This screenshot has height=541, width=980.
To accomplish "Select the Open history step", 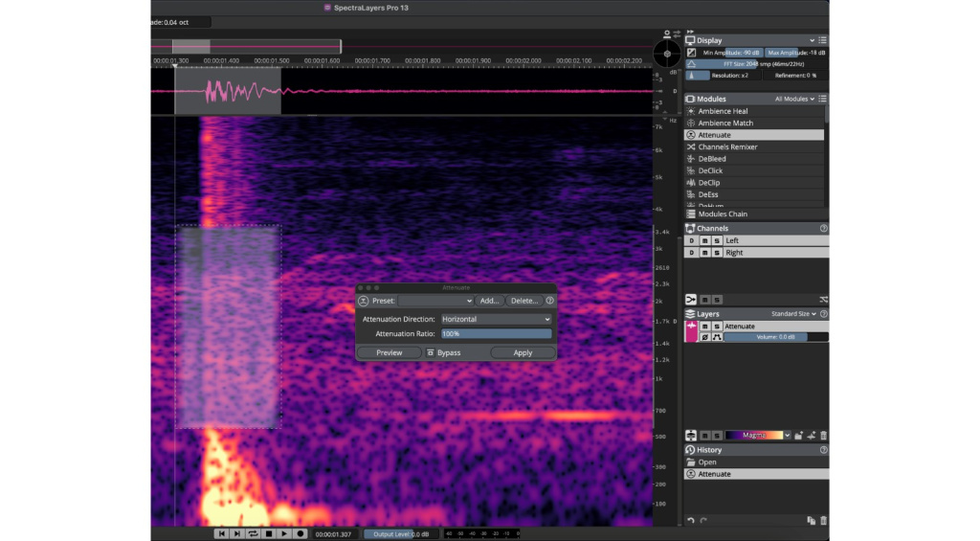I will (x=756, y=462).
